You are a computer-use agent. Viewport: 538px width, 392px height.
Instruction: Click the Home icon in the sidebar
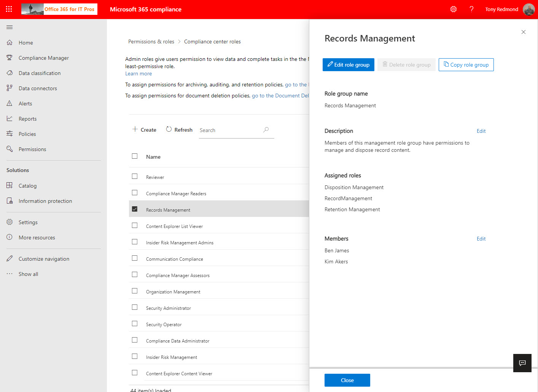(10, 42)
